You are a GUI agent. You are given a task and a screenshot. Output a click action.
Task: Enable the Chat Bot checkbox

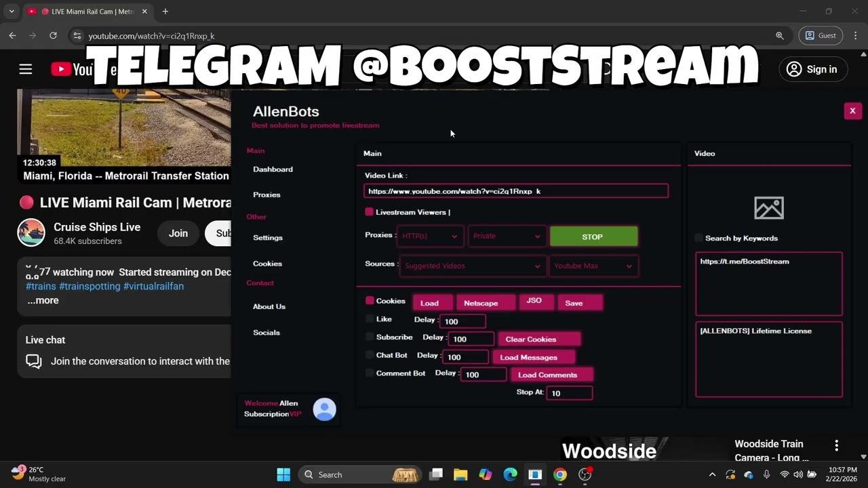coord(370,354)
